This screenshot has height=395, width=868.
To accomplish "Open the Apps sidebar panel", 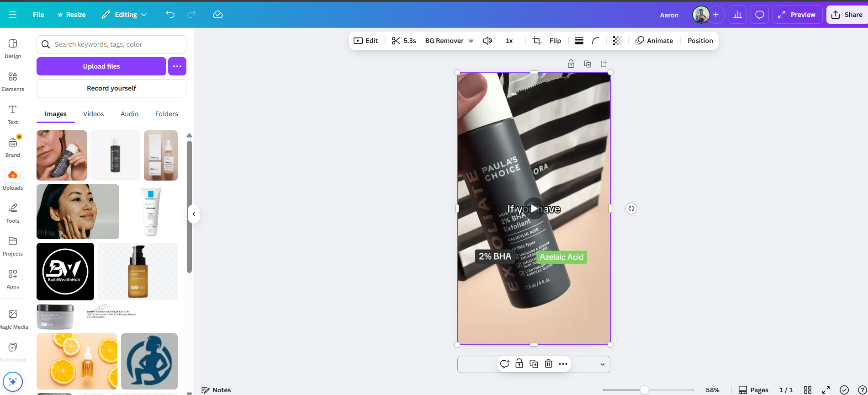I will click(13, 279).
